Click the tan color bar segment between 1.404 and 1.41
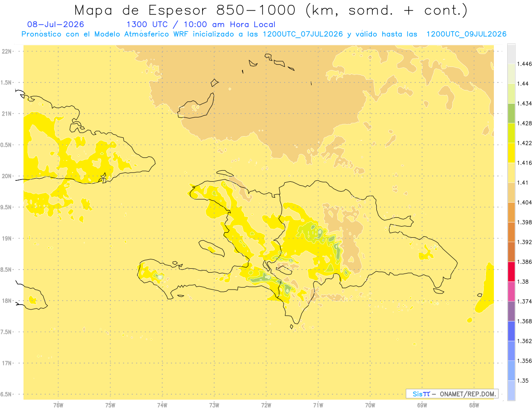The height and width of the screenshot is (411, 532). click(511, 192)
